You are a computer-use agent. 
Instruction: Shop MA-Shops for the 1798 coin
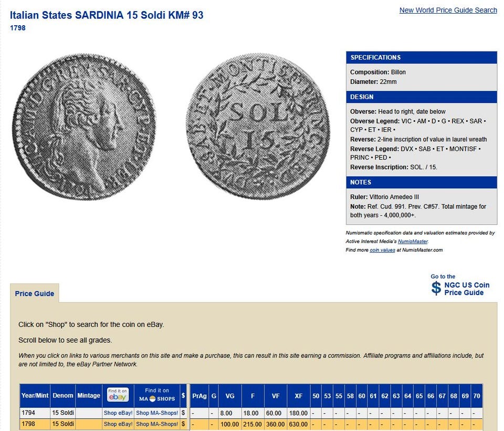click(157, 424)
